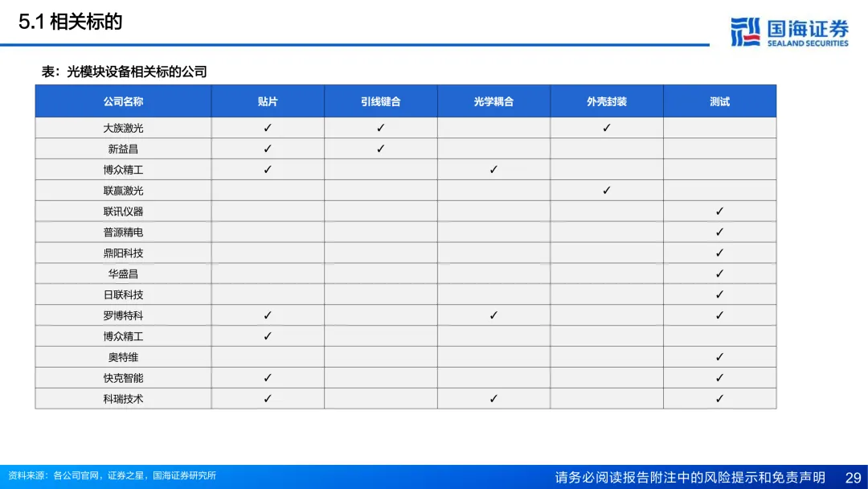
Task: Click 普源精电 checkmark under 测试
Action: (x=719, y=232)
